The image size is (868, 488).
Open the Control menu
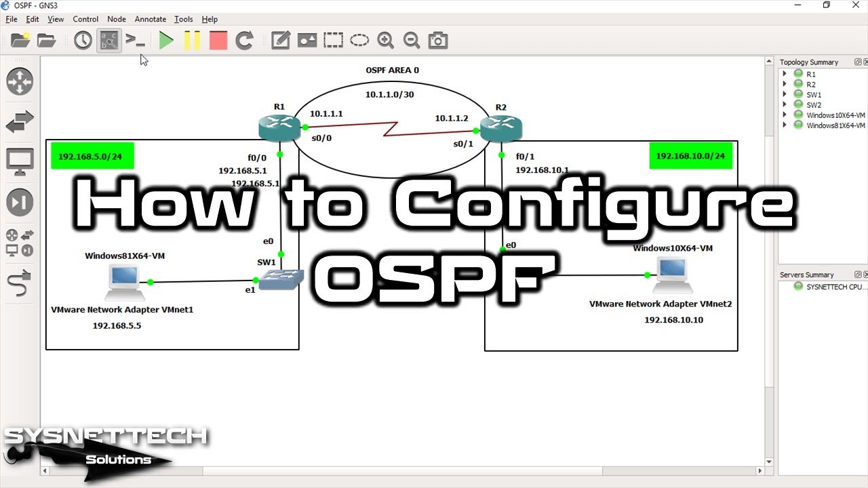(x=85, y=19)
